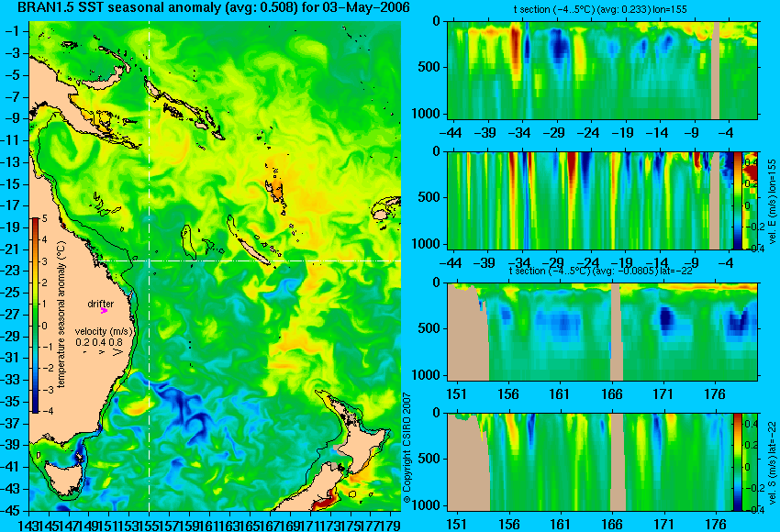Click the dark red warm patch south of New Zealand
This screenshot has height=532, width=780.
click(326, 502)
